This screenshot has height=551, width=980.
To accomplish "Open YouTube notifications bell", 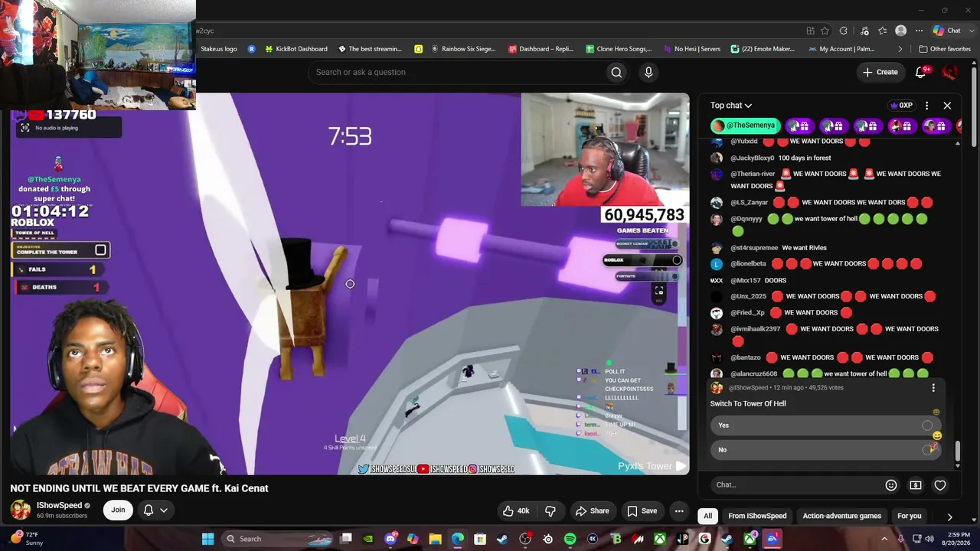I will [x=921, y=72].
